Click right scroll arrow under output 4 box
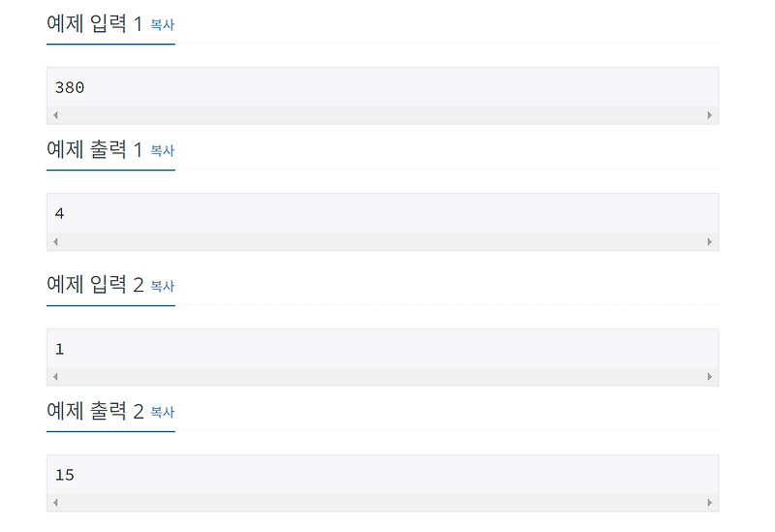Viewport: 775px width, 532px height. tap(710, 241)
